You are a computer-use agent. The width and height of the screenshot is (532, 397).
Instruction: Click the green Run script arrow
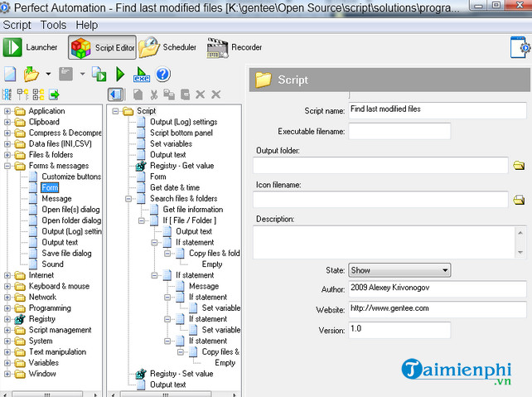pos(120,75)
